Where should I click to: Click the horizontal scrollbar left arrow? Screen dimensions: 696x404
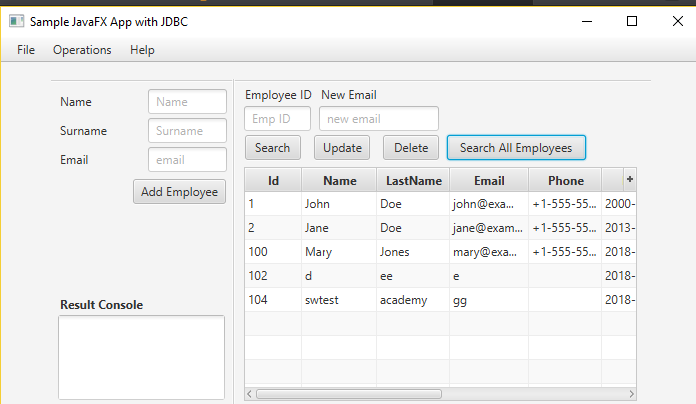(x=249, y=394)
